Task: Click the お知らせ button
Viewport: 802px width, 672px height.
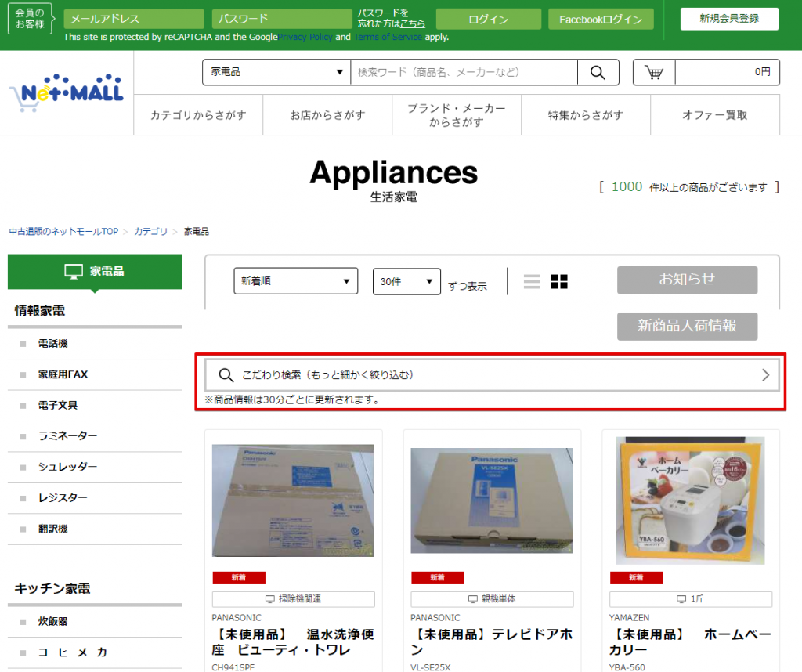Action: (687, 280)
